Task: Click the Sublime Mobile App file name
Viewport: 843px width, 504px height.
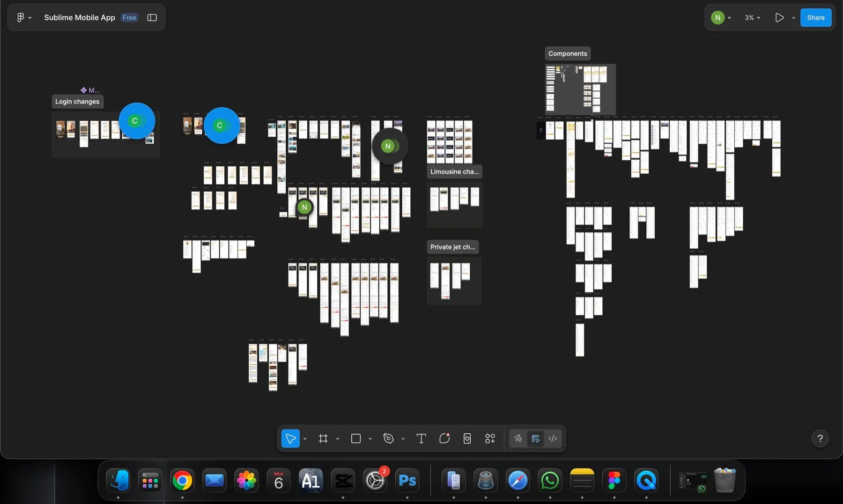Action: point(80,17)
